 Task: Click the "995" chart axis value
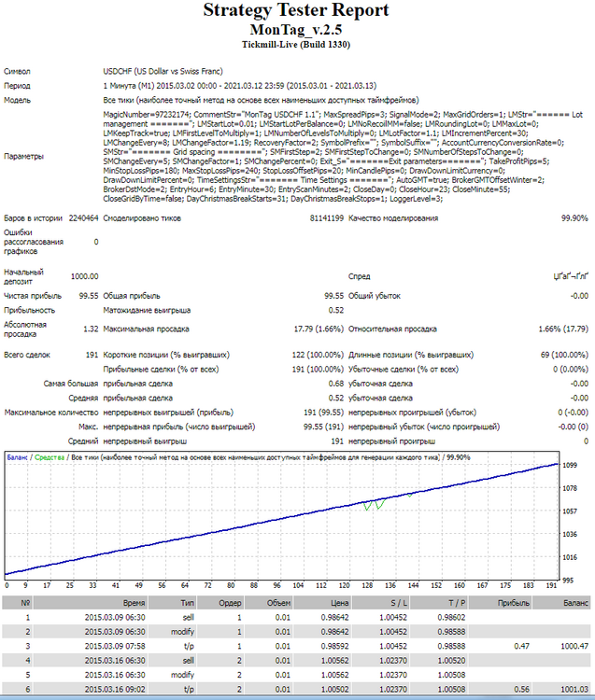point(568,581)
